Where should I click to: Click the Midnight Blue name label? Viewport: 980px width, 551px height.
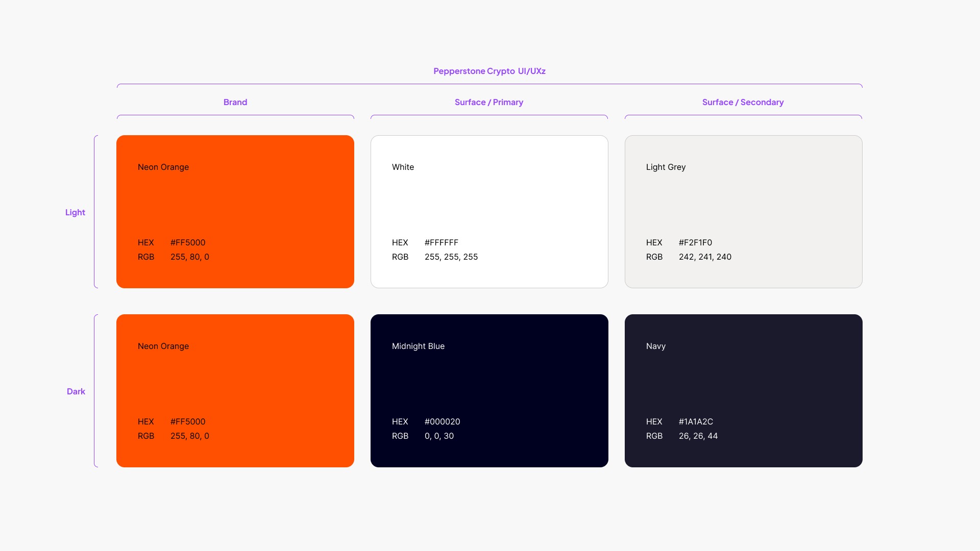418,346
